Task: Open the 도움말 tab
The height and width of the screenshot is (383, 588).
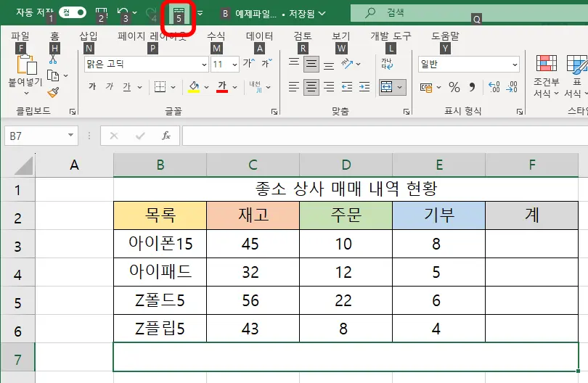Action: (x=445, y=36)
